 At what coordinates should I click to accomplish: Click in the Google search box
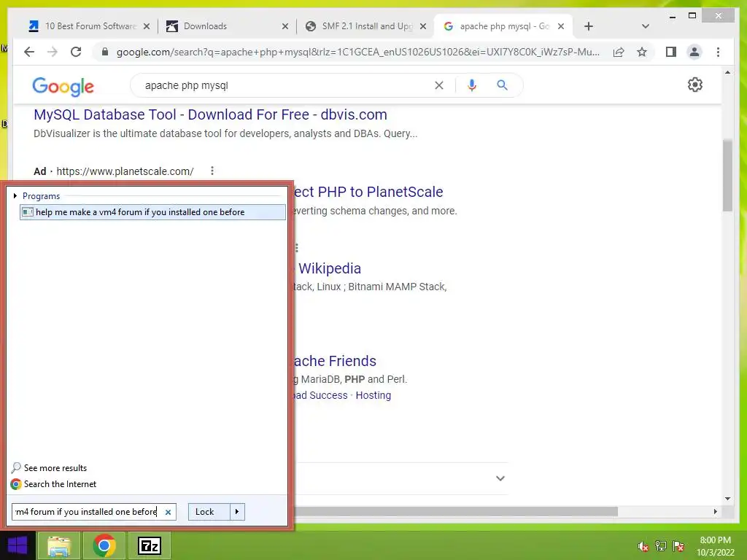pyautogui.click(x=286, y=85)
